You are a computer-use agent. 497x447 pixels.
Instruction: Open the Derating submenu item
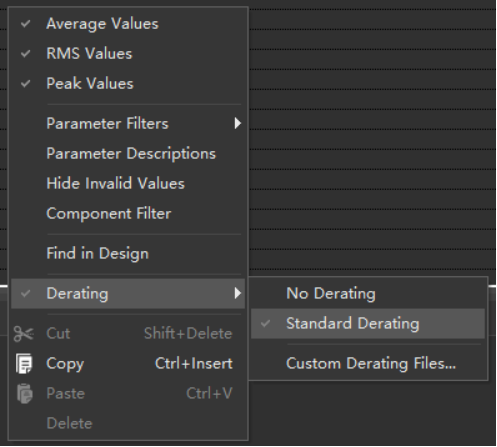pos(128,293)
